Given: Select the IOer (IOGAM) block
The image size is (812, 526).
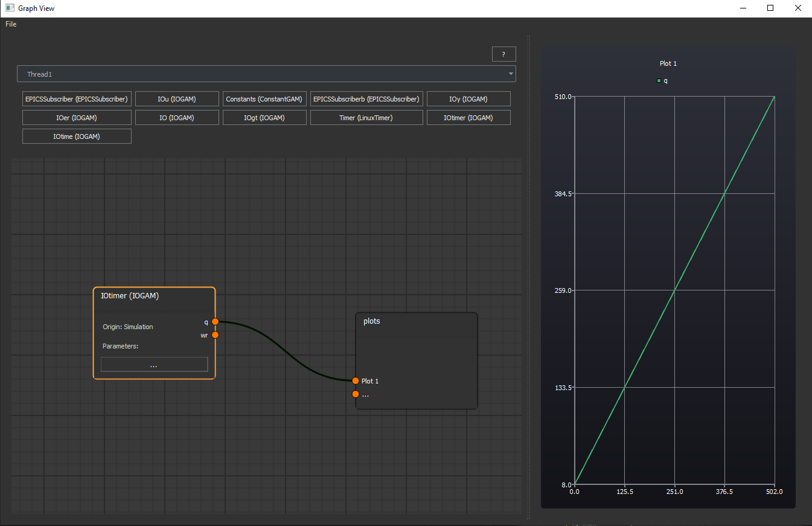Looking at the screenshot, I should (77, 117).
